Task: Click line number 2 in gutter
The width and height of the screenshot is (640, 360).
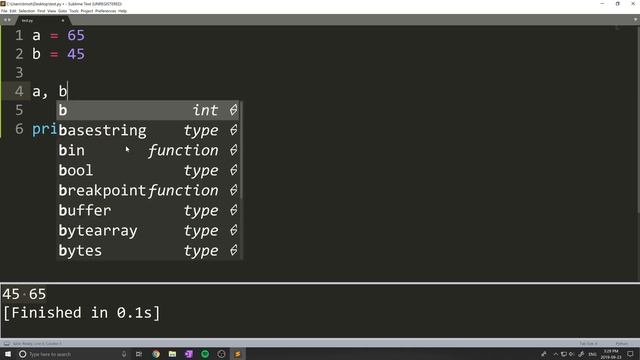Action: [19, 54]
